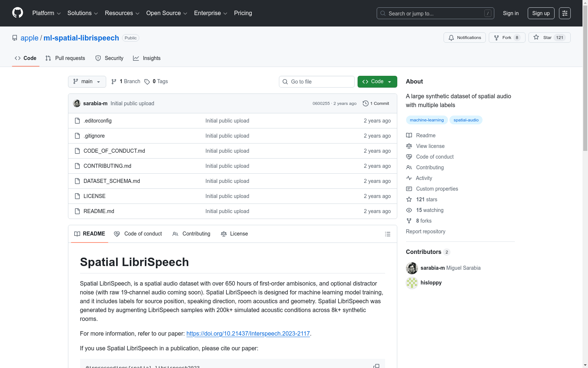Open the Pricing page
Viewport: 588px width, 368px height.
243,13
